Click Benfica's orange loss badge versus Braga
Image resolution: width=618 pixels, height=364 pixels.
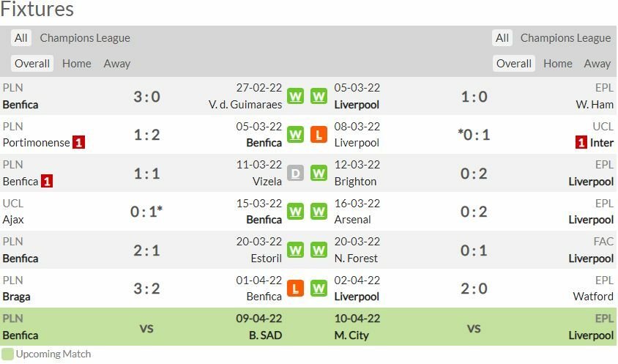(x=295, y=289)
